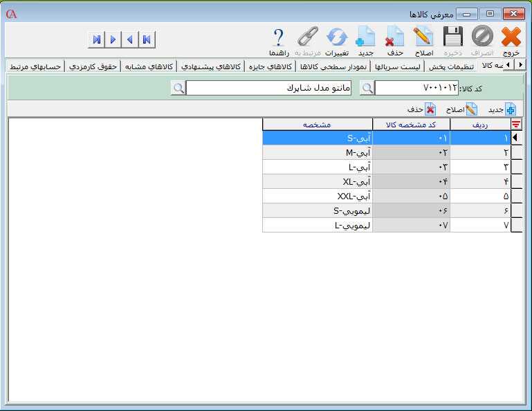Open راهنما (help) question mark icon
Image resolution: width=532 pixels, height=411 pixels.
click(279, 37)
